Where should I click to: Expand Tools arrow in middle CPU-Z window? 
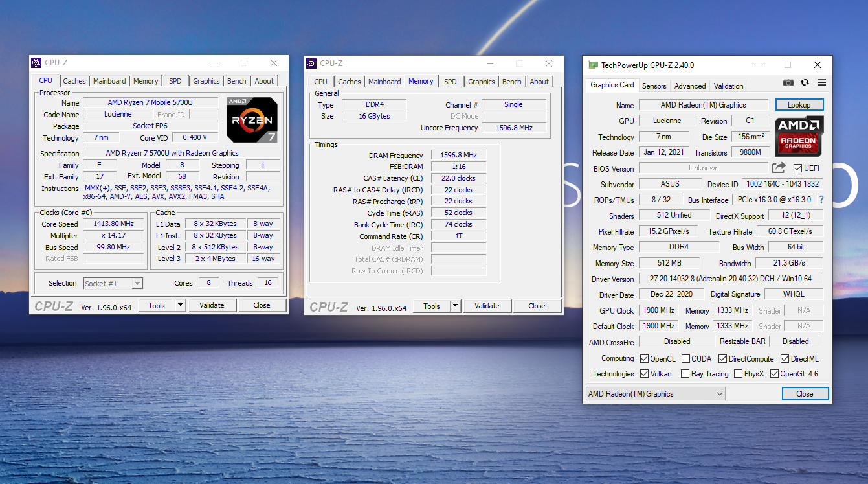[x=455, y=306]
